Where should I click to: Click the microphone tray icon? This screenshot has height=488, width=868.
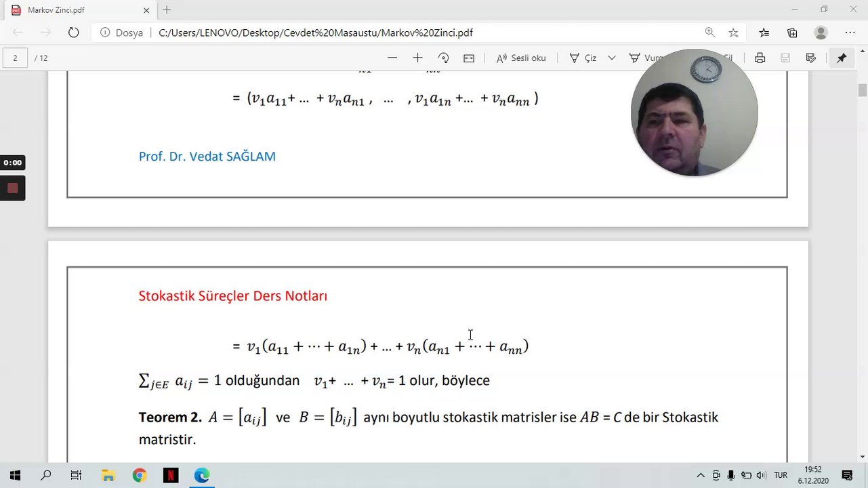coord(731,475)
